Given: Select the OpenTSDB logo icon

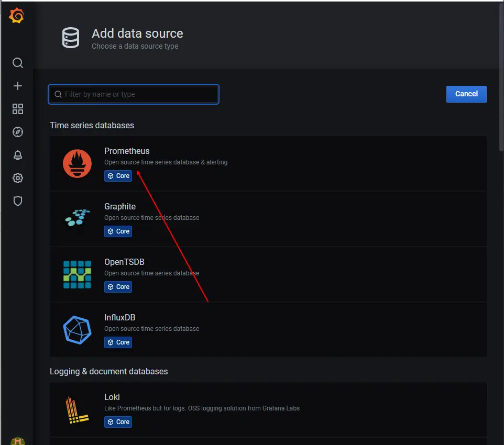Looking at the screenshot, I should [77, 274].
